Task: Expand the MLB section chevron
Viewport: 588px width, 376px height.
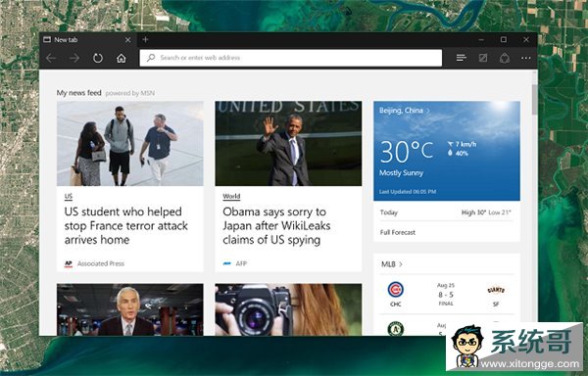Action: [x=401, y=264]
